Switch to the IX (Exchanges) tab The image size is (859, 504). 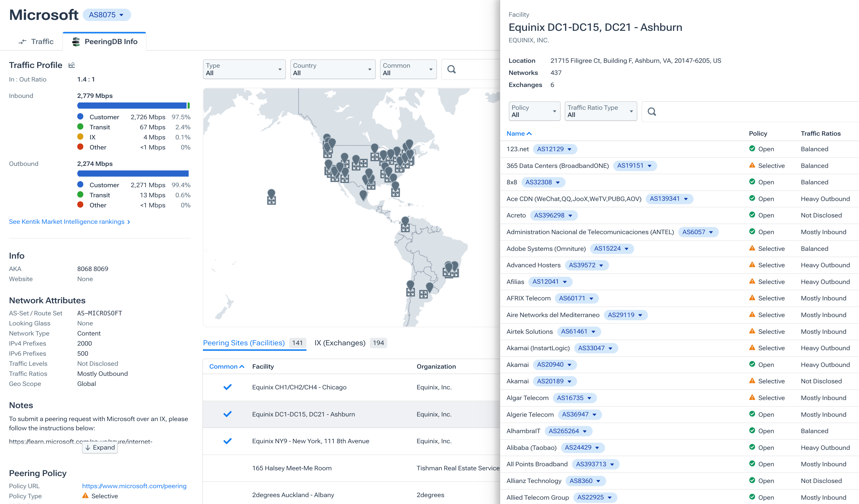(340, 343)
